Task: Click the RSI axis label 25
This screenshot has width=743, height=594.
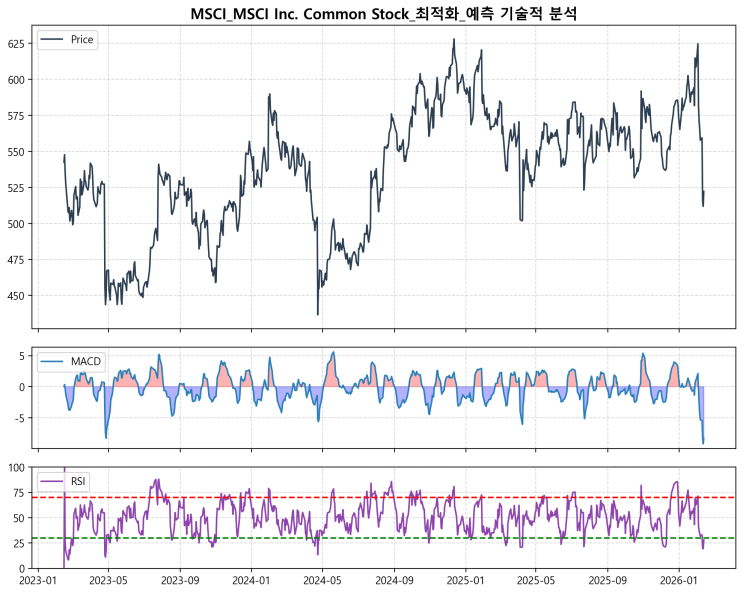Action: [19, 543]
